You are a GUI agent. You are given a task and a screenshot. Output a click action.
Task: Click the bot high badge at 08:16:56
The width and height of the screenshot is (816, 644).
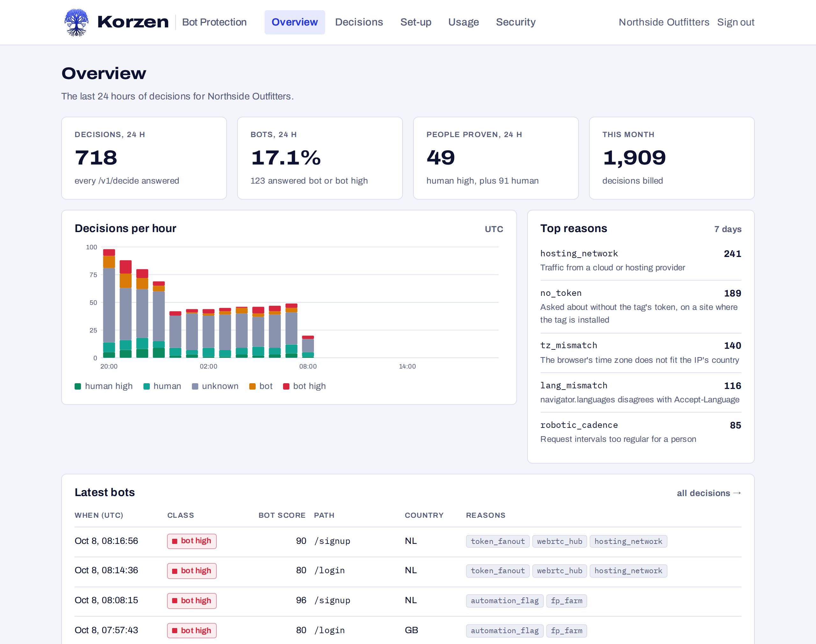coord(192,541)
